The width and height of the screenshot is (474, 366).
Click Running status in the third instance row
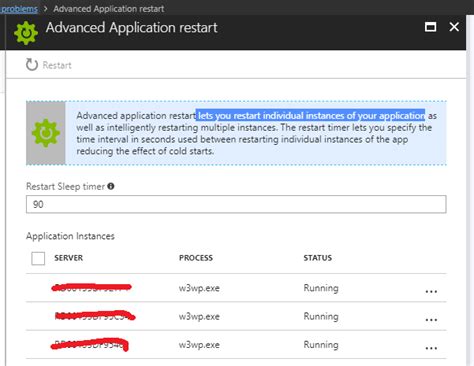tap(321, 345)
